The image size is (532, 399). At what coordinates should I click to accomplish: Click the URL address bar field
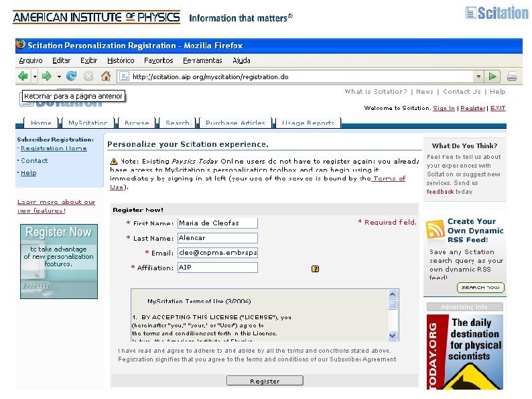coord(295,76)
